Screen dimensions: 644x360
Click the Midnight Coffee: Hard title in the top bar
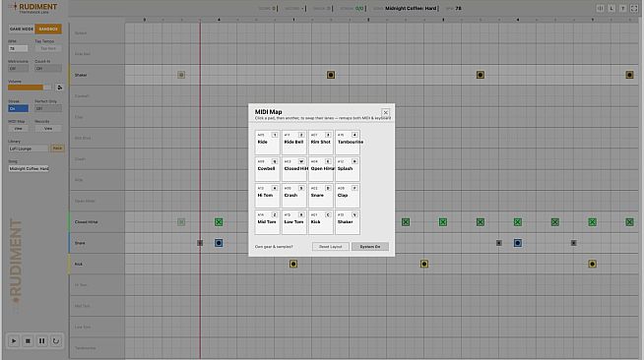(411, 8)
